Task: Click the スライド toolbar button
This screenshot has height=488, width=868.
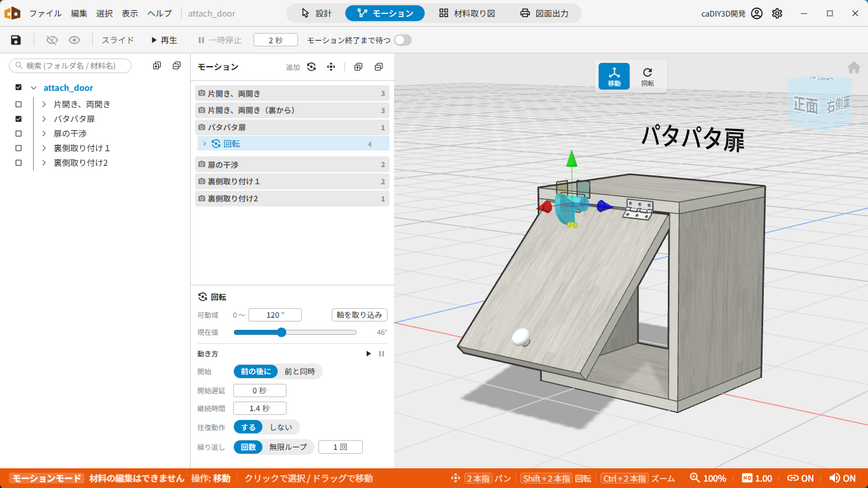Action: coord(118,40)
